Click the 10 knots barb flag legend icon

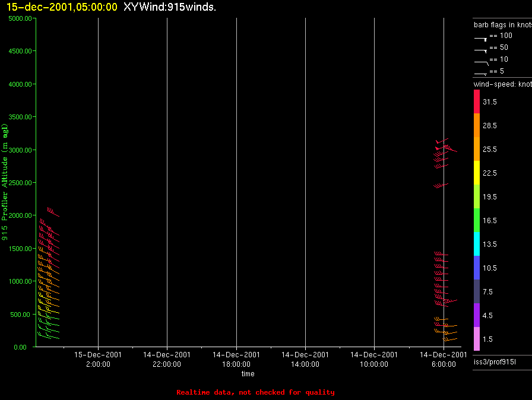481,63
